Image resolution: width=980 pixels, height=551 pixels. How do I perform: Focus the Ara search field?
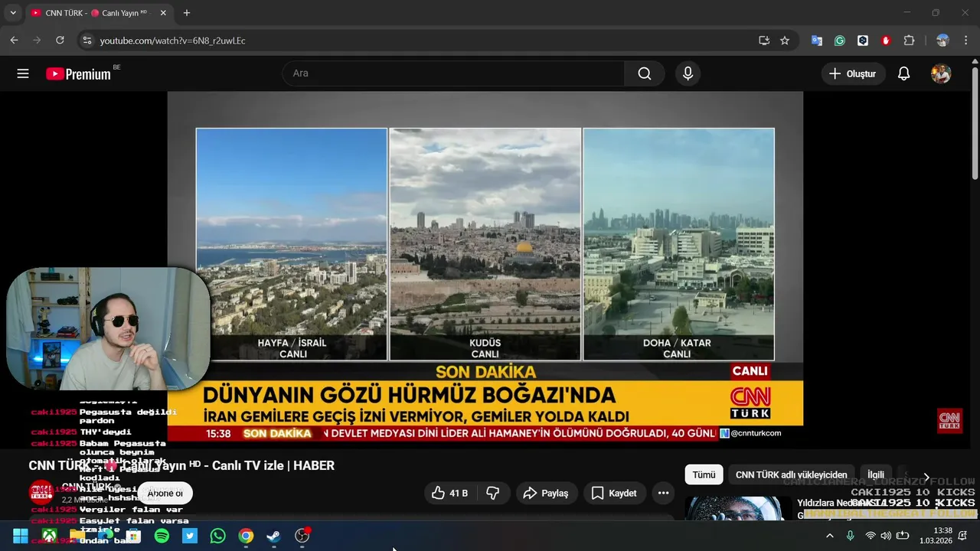tap(453, 73)
